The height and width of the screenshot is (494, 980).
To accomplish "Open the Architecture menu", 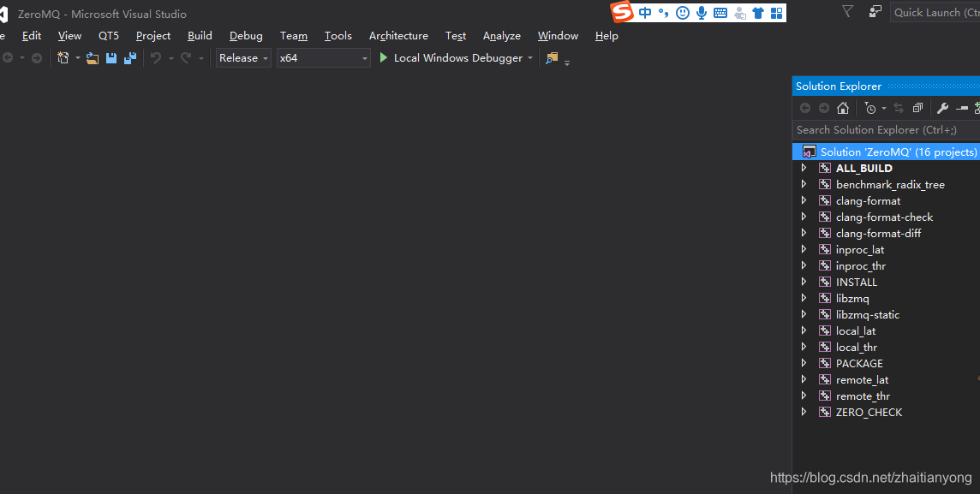I will [398, 36].
